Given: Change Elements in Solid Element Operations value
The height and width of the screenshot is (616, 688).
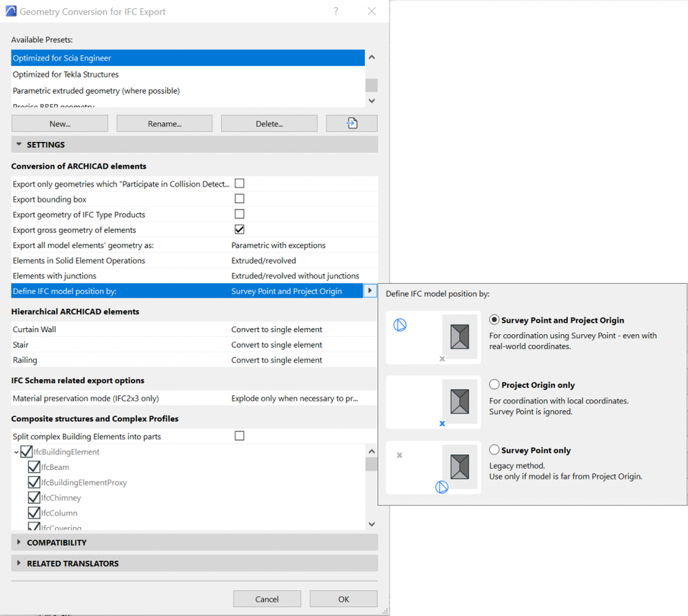Looking at the screenshot, I should tap(264, 261).
